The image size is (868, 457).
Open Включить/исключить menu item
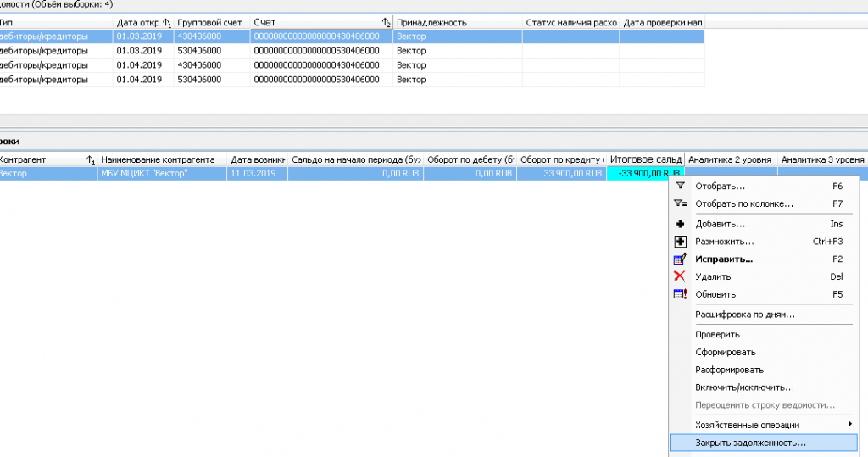pyautogui.click(x=743, y=387)
